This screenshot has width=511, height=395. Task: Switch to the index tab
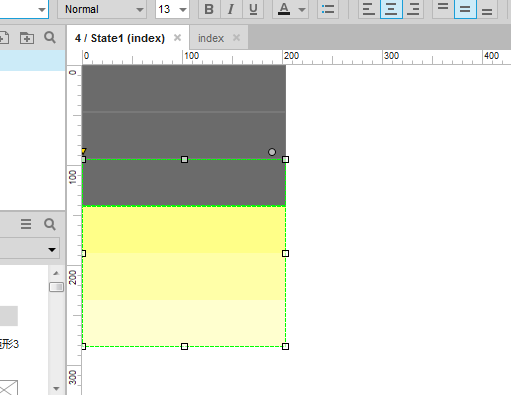211,38
